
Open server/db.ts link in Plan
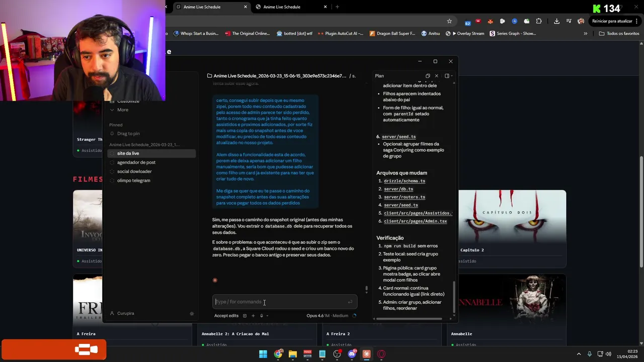click(x=398, y=189)
